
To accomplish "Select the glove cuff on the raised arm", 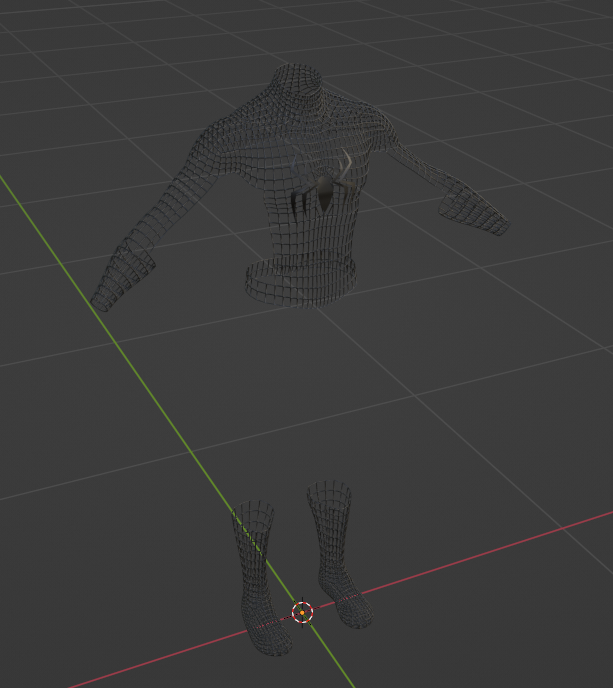I will [474, 209].
